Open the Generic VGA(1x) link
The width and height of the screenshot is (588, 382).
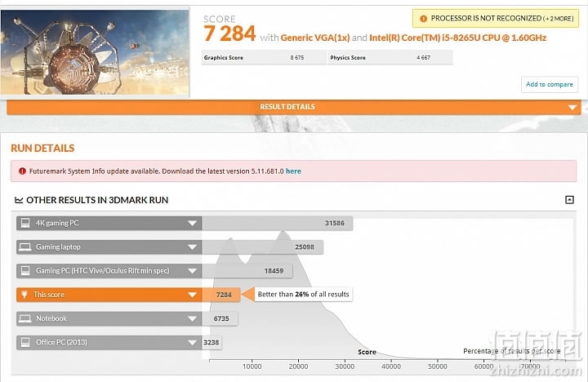[x=315, y=38]
